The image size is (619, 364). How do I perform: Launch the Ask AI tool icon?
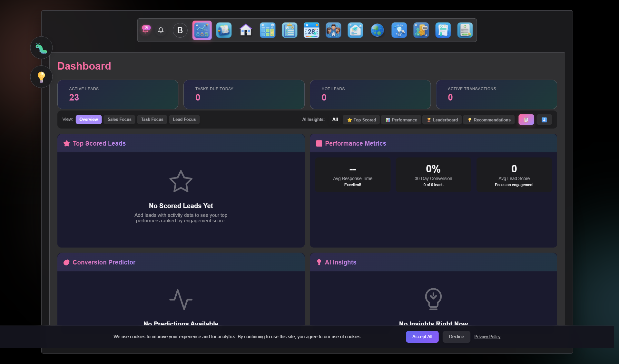[x=399, y=30]
